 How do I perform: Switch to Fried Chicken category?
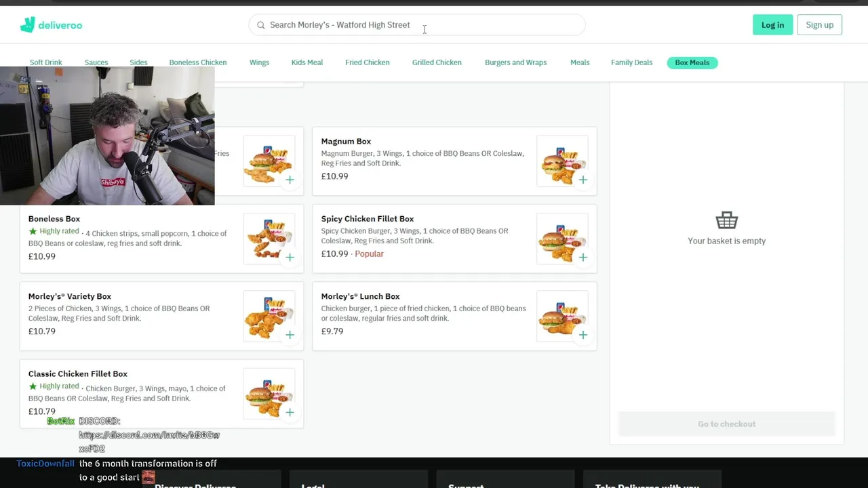[x=368, y=62]
